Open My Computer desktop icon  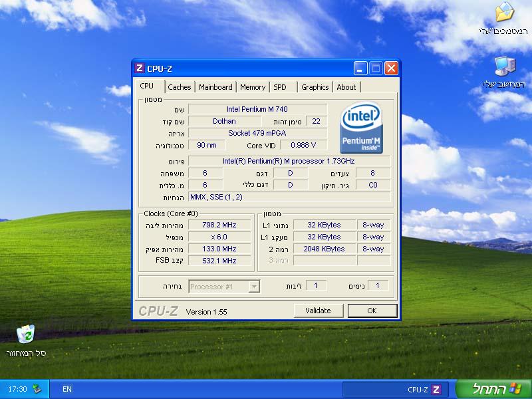click(505, 72)
